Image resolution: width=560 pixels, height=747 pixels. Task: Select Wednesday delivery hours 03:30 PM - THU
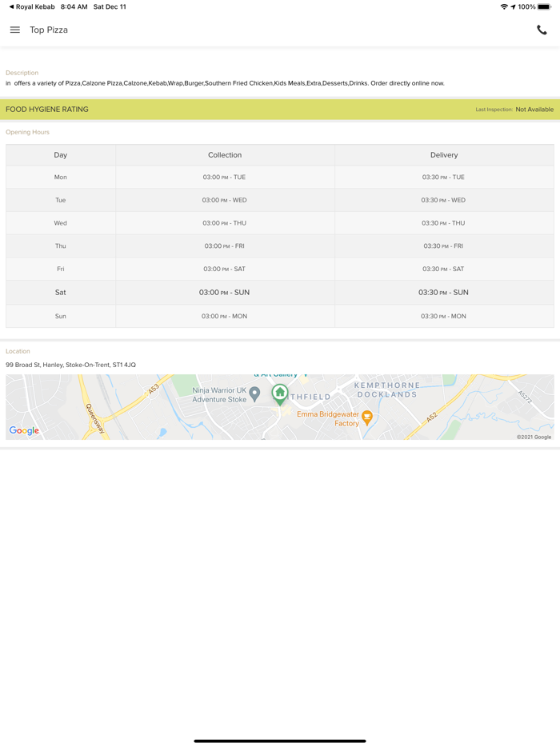(x=444, y=223)
